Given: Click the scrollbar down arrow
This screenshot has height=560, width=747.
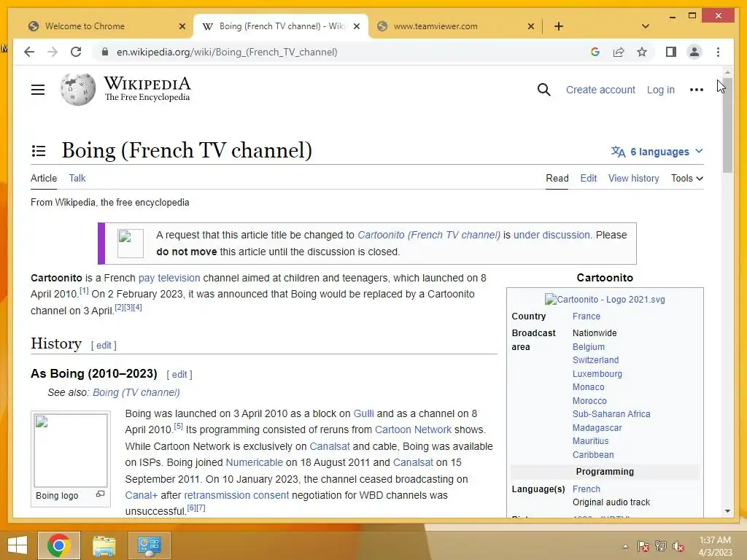Looking at the screenshot, I should [727, 511].
